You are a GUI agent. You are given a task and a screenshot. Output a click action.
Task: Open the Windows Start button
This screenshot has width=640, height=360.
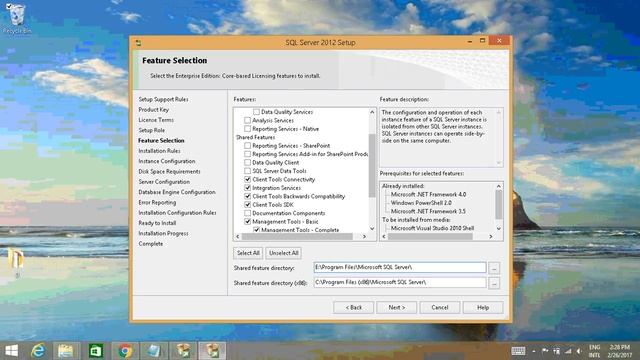(x=11, y=351)
